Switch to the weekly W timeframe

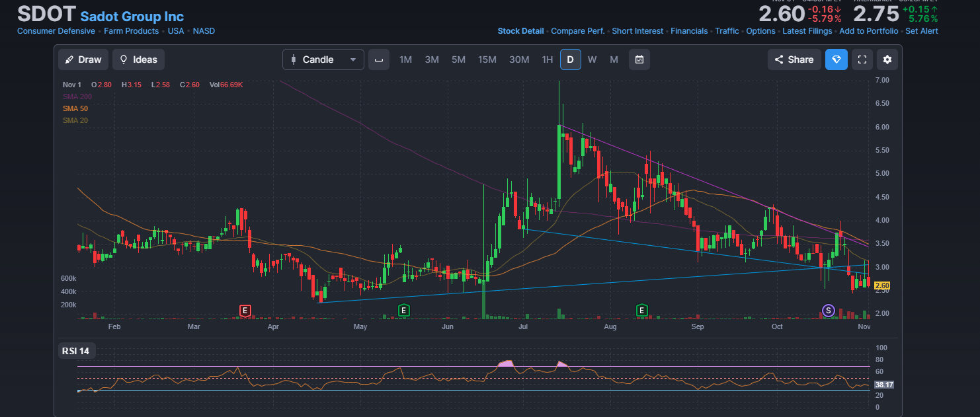pyautogui.click(x=592, y=59)
